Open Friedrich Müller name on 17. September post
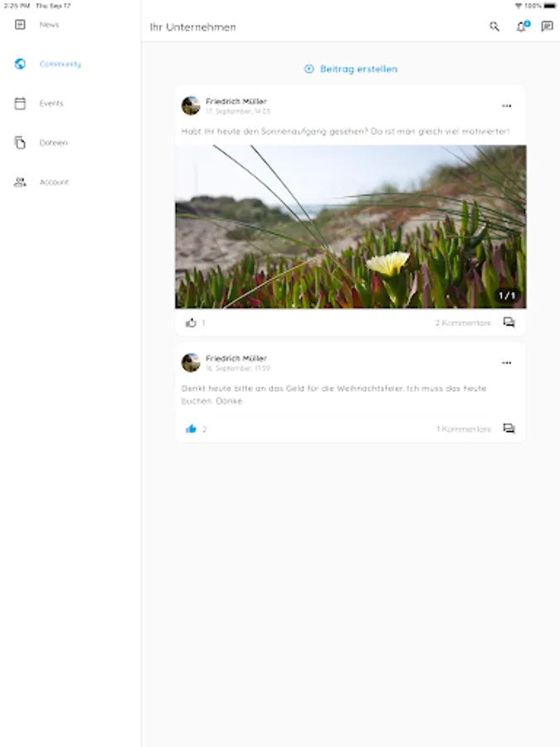Screen dimensions: 560x747 pyautogui.click(x=236, y=101)
